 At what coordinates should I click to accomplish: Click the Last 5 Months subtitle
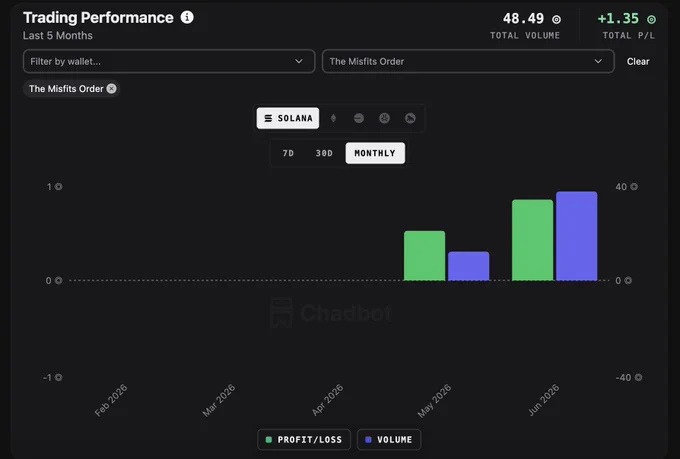58,36
